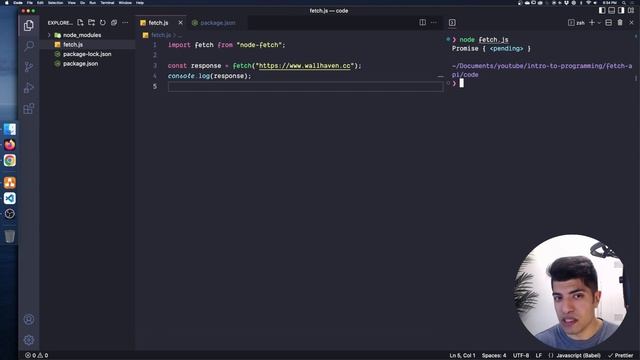640x360 pixels.
Task: Close the terminal panel
Action: [631, 22]
